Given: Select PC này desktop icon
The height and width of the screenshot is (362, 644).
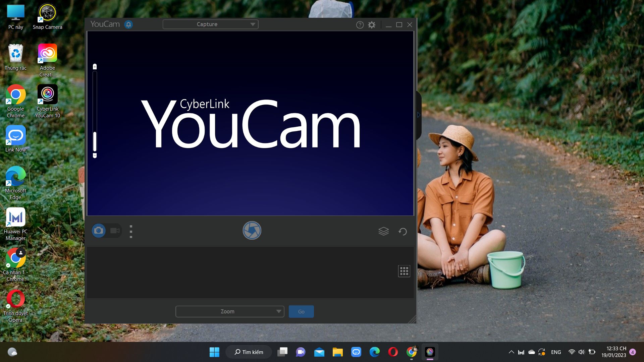Looking at the screenshot, I should pyautogui.click(x=16, y=17).
